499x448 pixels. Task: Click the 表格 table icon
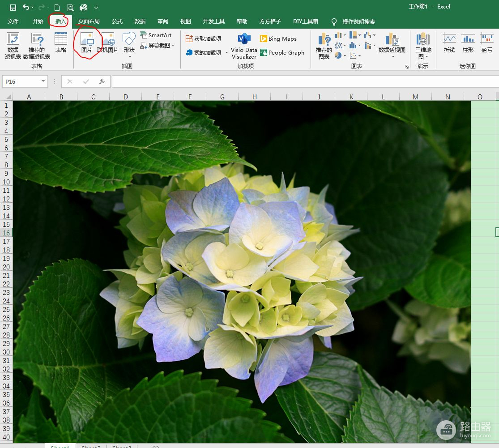(61, 43)
